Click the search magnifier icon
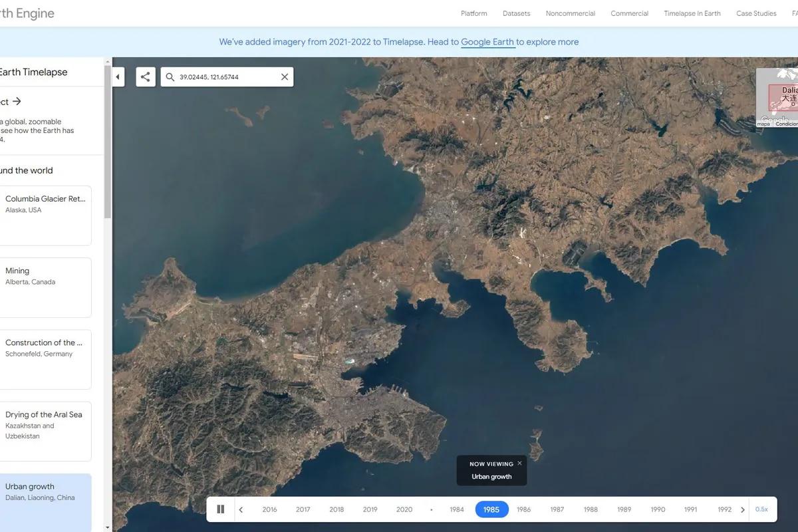 click(x=170, y=77)
